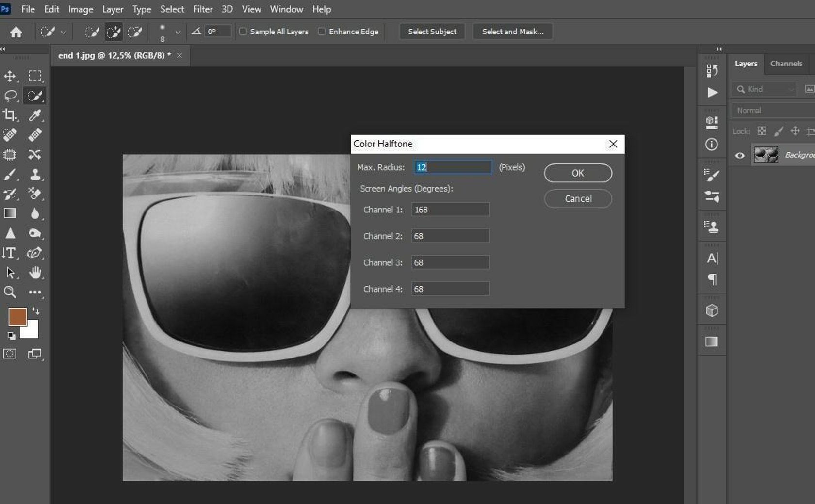Click the Select Subject button

coord(431,31)
